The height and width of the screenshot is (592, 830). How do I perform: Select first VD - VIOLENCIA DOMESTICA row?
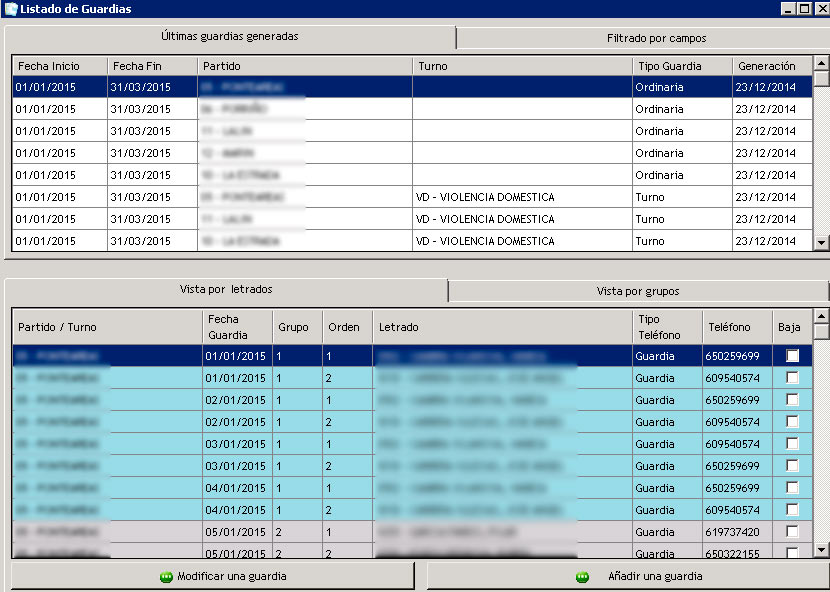[x=484, y=197]
